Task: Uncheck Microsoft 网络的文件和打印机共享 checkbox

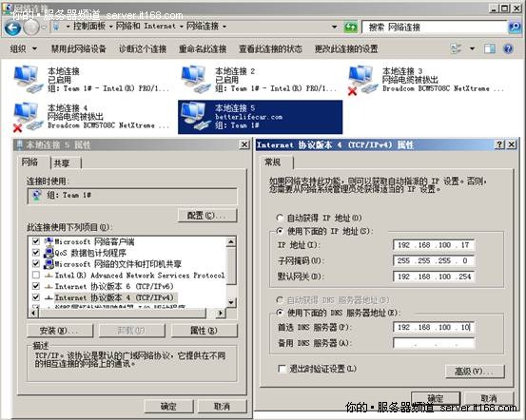Action: (x=36, y=264)
